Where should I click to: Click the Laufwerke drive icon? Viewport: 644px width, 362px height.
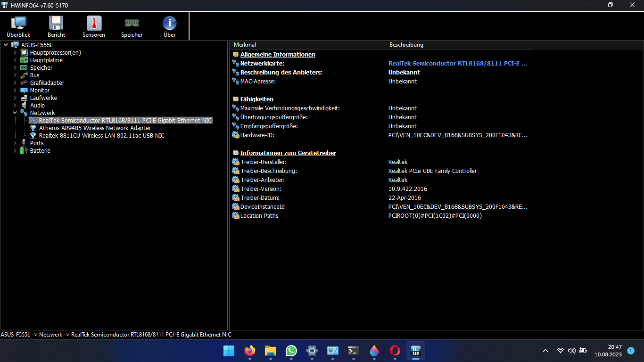tap(24, 98)
